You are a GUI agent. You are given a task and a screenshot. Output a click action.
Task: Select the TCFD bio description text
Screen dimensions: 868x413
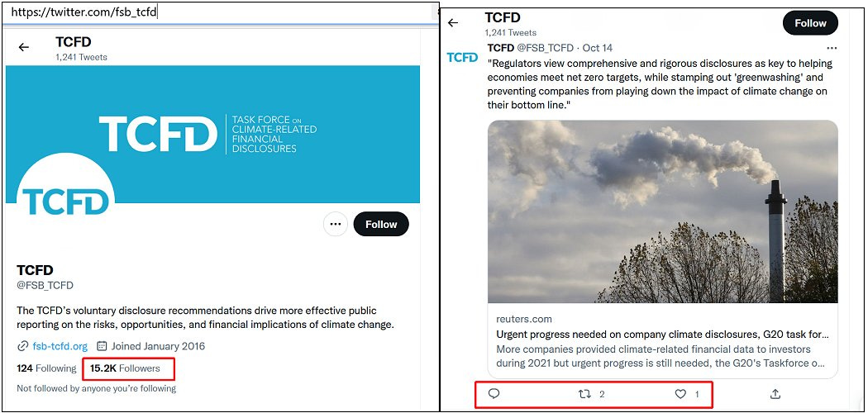point(205,317)
